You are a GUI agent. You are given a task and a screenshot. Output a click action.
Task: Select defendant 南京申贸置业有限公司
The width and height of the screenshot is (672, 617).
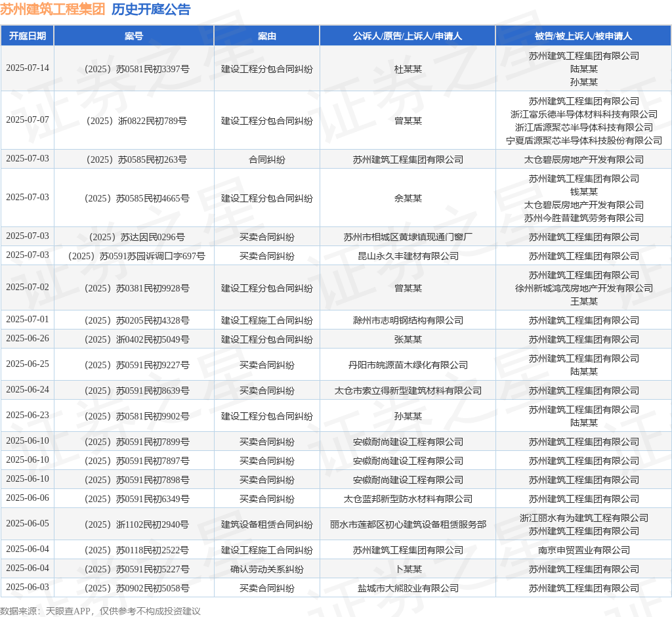[583, 550]
